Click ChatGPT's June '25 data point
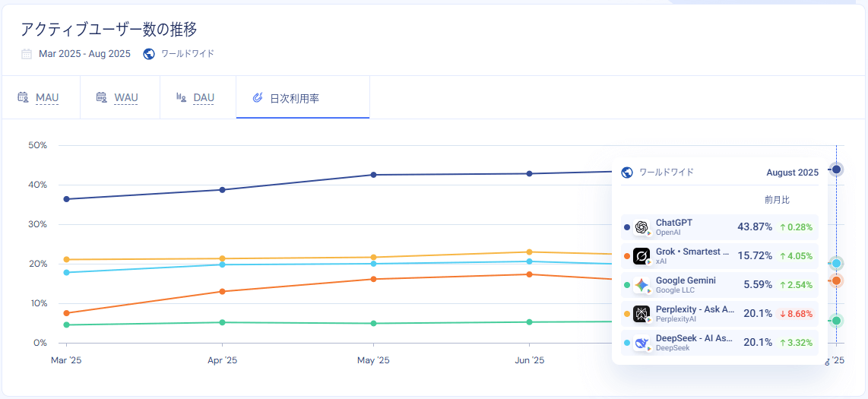Viewport: 868px width, 399px height. point(529,174)
